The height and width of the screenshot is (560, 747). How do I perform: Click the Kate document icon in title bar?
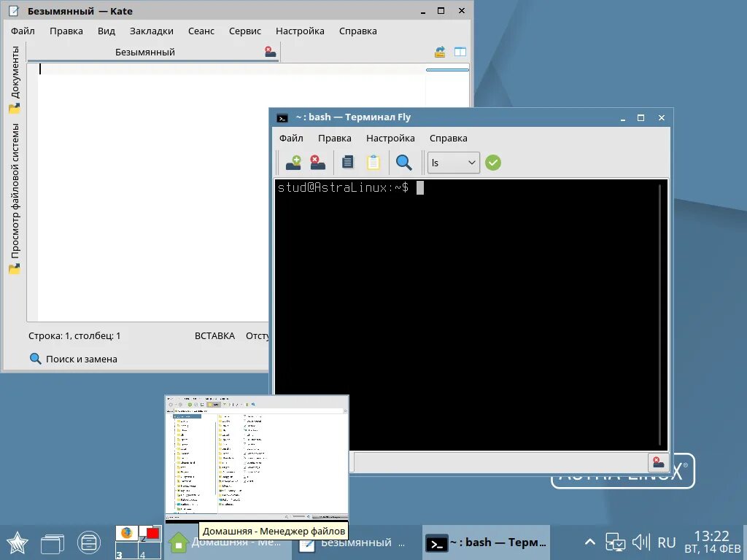(14, 11)
